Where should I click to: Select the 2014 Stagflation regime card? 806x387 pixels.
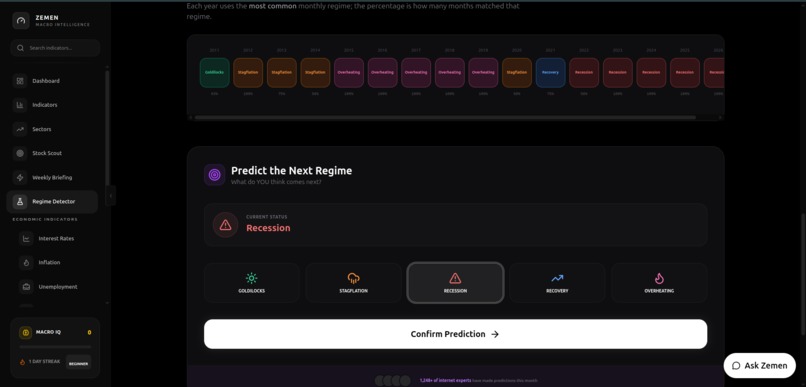tap(315, 72)
